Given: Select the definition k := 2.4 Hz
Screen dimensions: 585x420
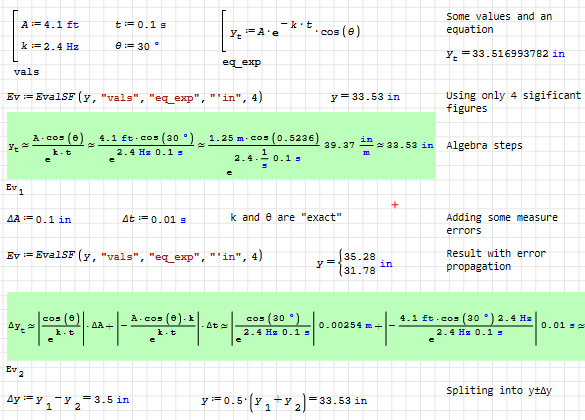Looking at the screenshot, I should click(50, 46).
